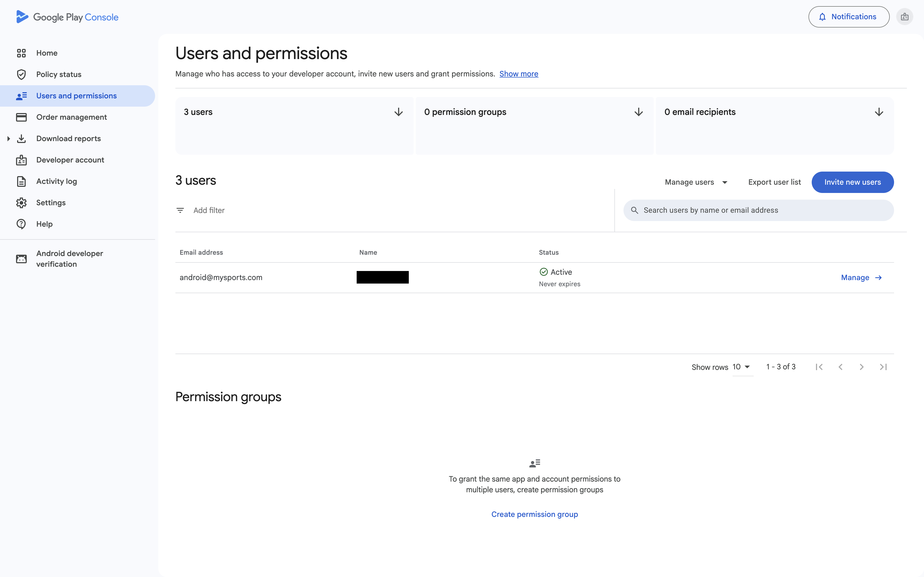Click the Active status of android@mysports.com

pos(556,272)
